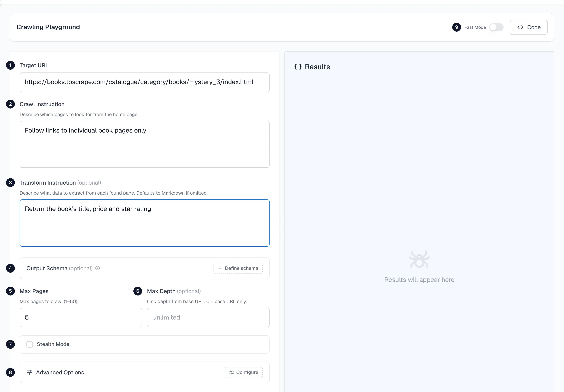Enable the Stealth Mode checkbox

pyautogui.click(x=30, y=344)
